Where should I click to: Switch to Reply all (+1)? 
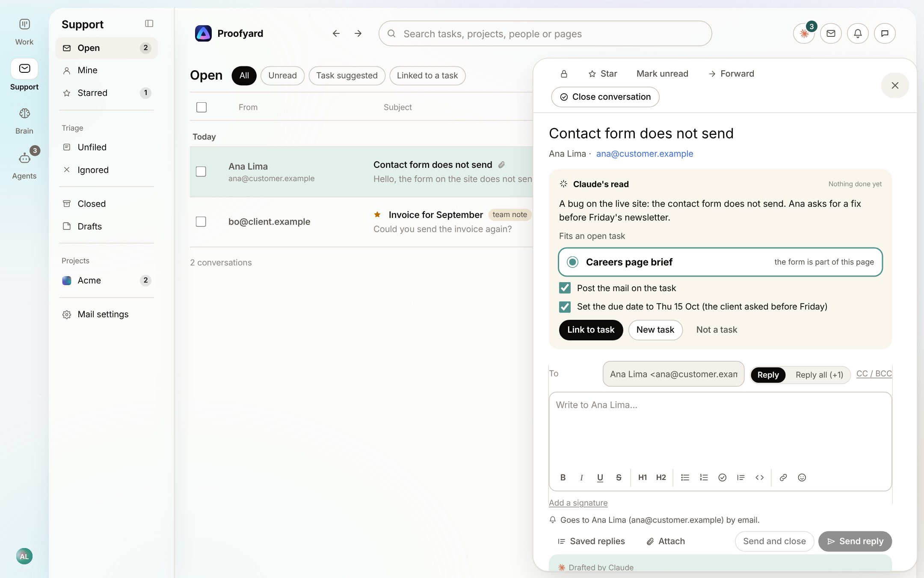819,375
